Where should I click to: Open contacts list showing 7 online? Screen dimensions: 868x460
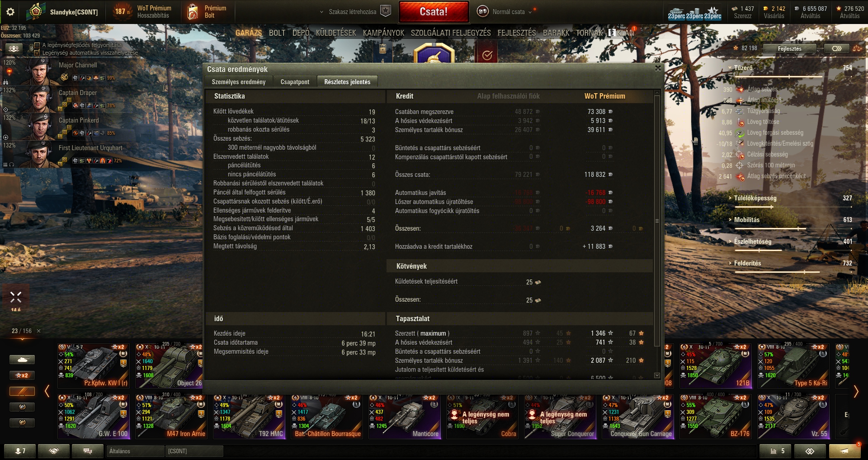point(20,451)
